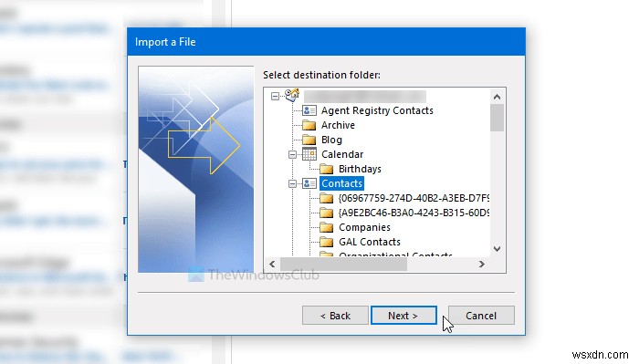Viewport: 639px width, 364px height.
Task: Click the vertical scrollbar up arrow
Action: [x=497, y=97]
